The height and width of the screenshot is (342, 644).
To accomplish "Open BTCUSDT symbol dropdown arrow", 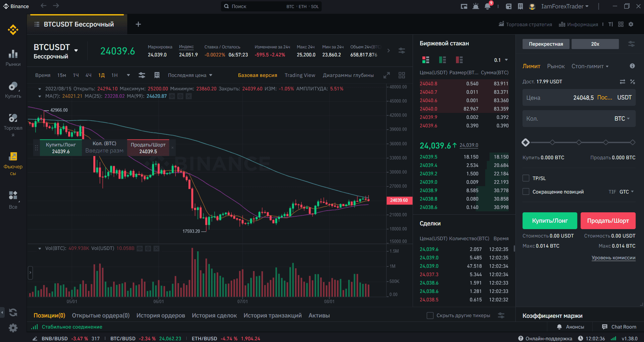I will click(76, 50).
